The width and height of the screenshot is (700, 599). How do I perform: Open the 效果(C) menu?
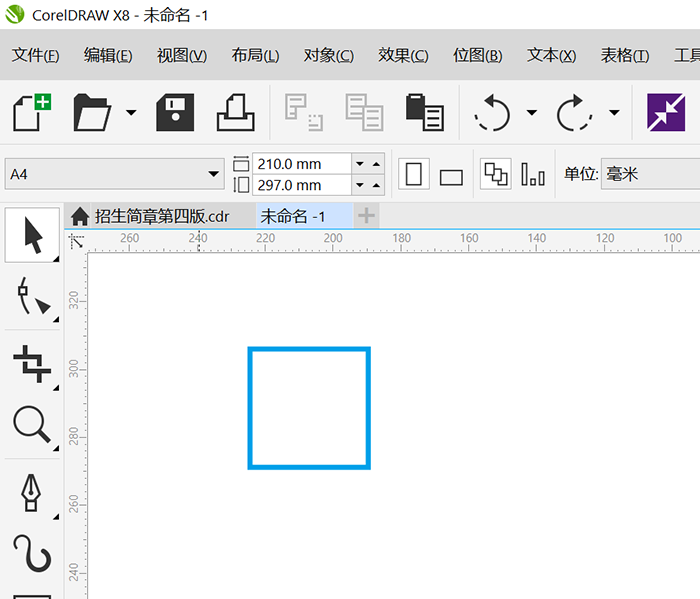pyautogui.click(x=403, y=56)
